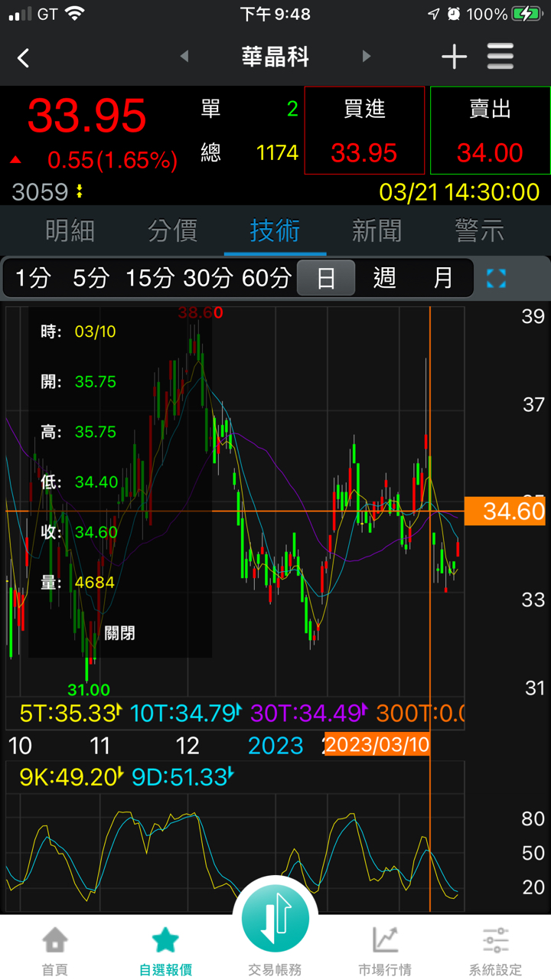Open 系統設定 sliders icon

(x=496, y=939)
